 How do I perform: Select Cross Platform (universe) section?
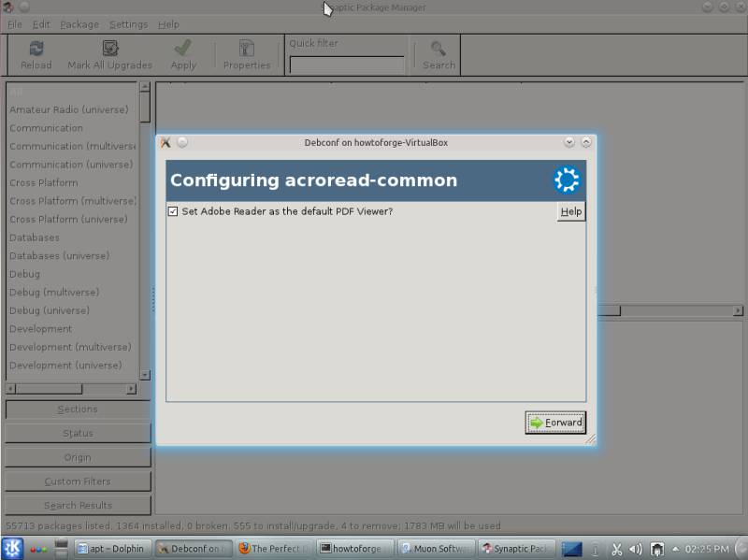click(72, 220)
